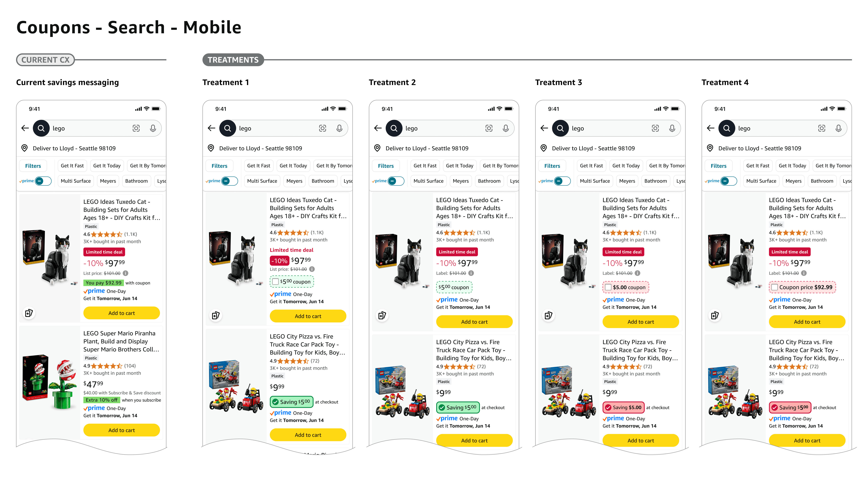Screen dimensions: 868x477
Task: Select the Get It Today filter chip
Action: (x=107, y=165)
